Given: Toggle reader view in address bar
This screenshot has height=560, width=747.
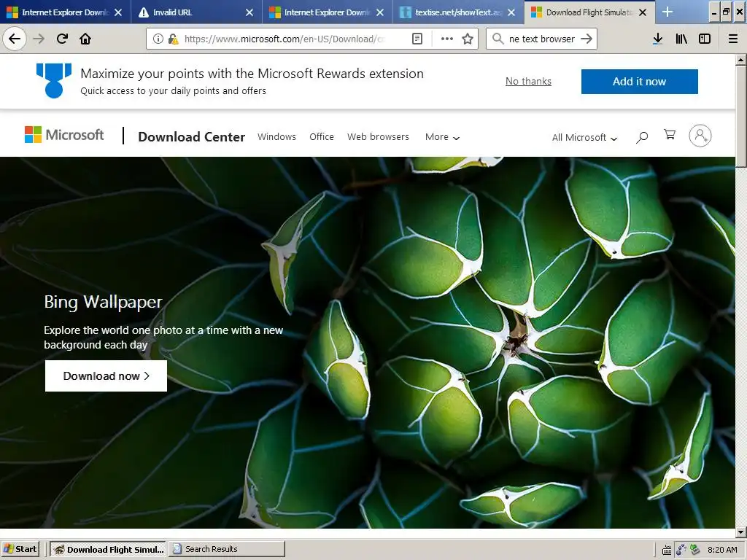Looking at the screenshot, I should point(417,39).
